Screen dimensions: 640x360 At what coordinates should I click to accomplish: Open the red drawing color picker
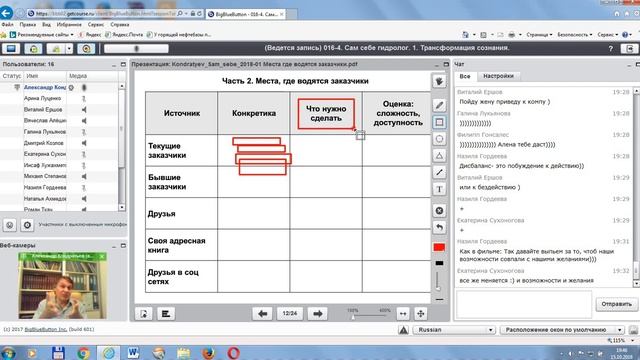click(x=439, y=247)
